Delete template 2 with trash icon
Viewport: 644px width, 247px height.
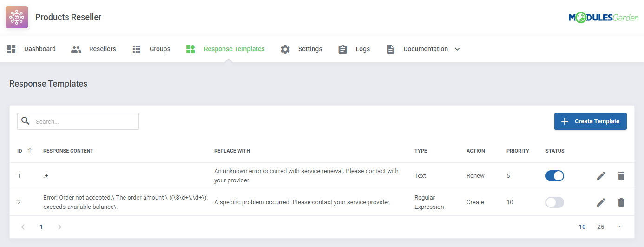[x=621, y=202]
